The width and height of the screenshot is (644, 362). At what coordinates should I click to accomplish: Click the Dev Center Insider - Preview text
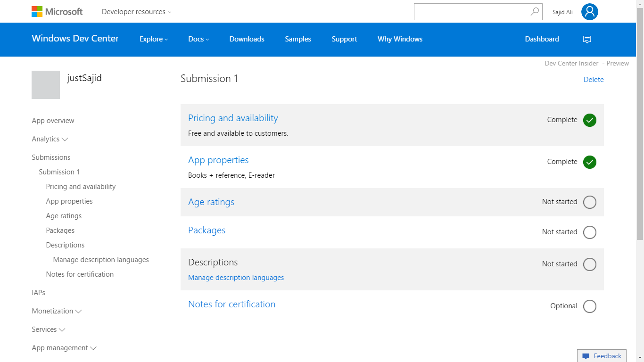pyautogui.click(x=587, y=63)
